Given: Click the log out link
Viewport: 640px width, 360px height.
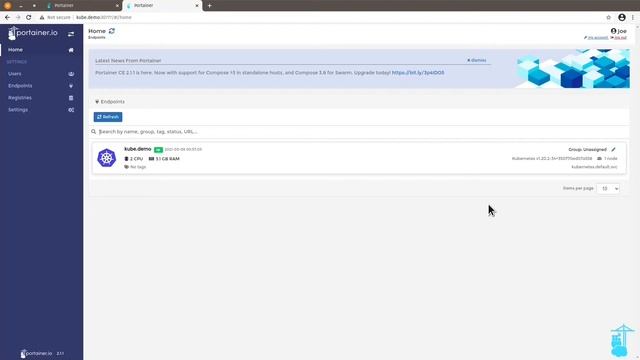Looking at the screenshot, I should (619, 38).
